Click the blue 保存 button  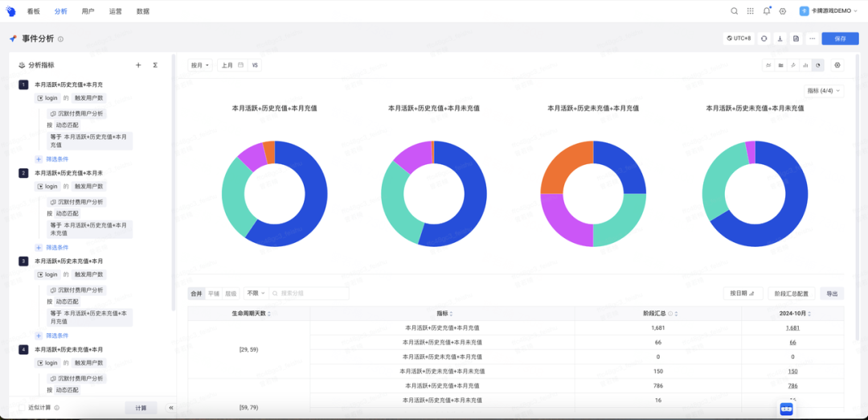(x=840, y=39)
